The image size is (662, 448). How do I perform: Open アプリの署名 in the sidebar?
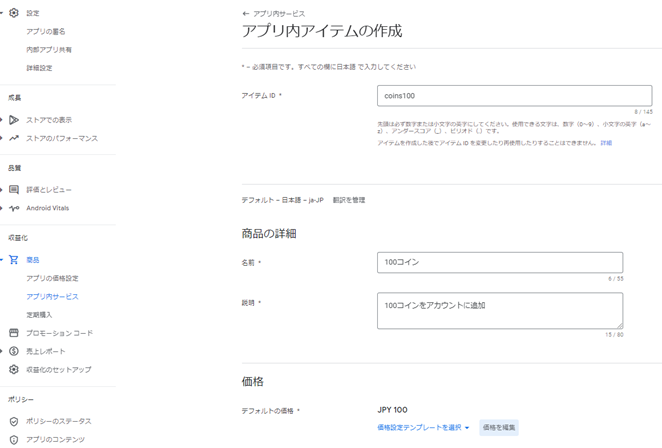tap(46, 32)
